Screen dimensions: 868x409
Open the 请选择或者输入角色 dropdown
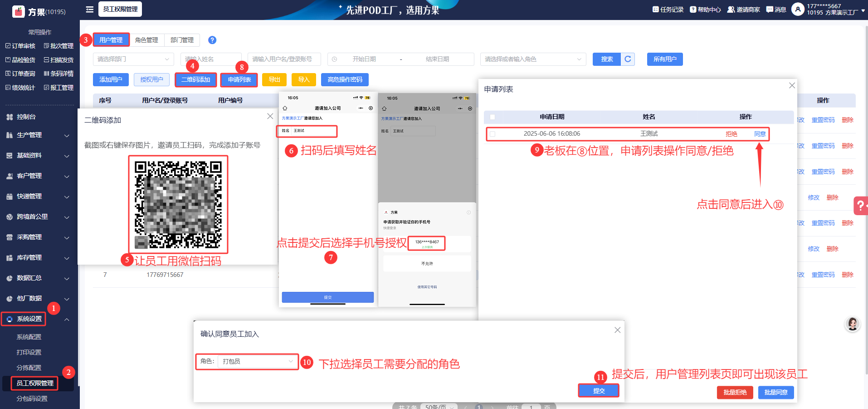[533, 59]
